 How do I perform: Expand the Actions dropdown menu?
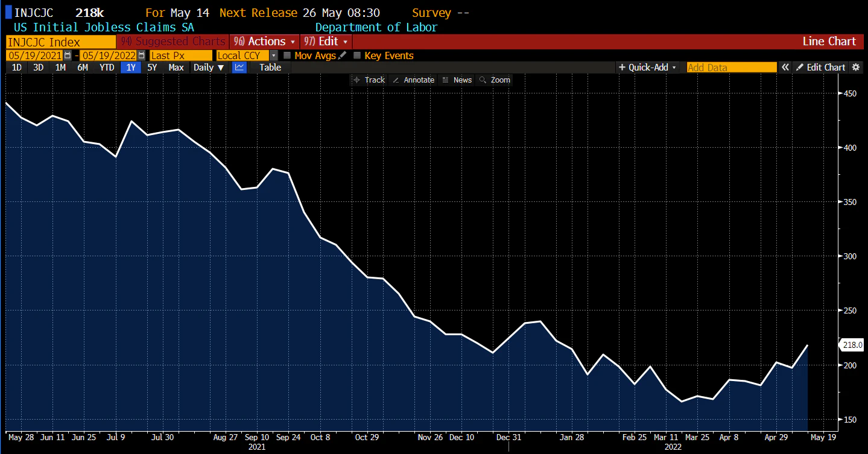[265, 42]
